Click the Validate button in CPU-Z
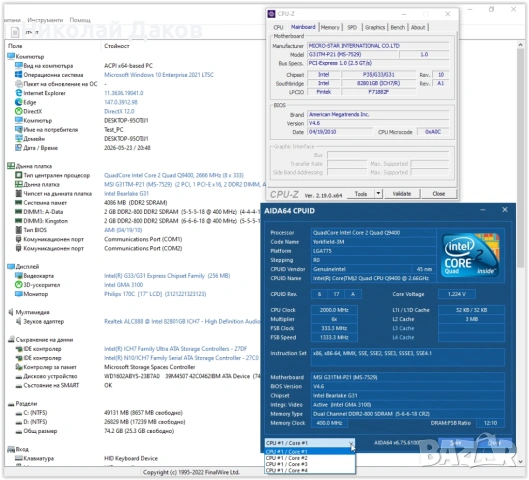The width and height of the screenshot is (529, 480). pyautogui.click(x=401, y=194)
